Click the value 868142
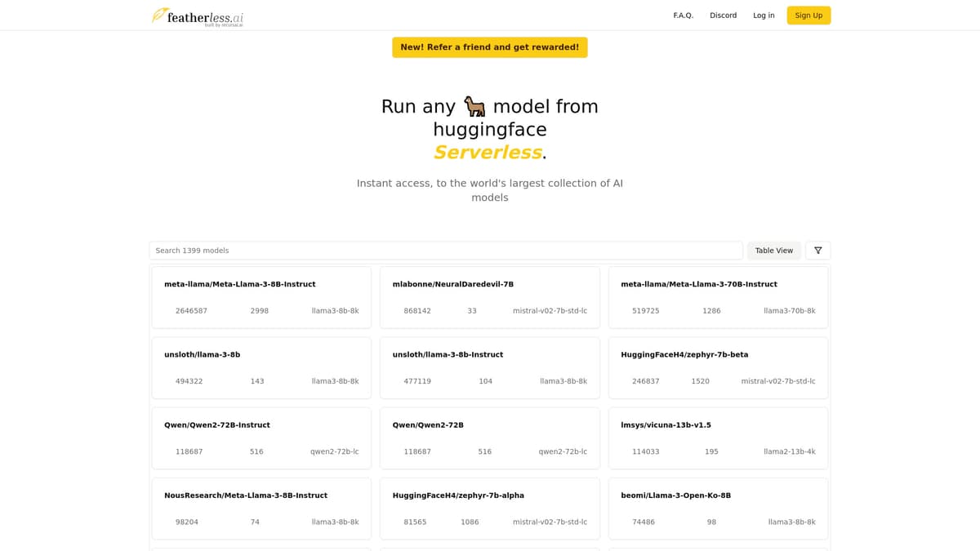This screenshot has width=980, height=551. click(x=417, y=311)
